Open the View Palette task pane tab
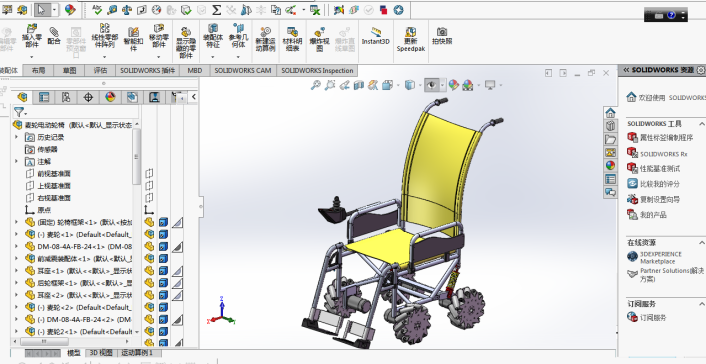This screenshot has width=706, height=364. point(610,152)
